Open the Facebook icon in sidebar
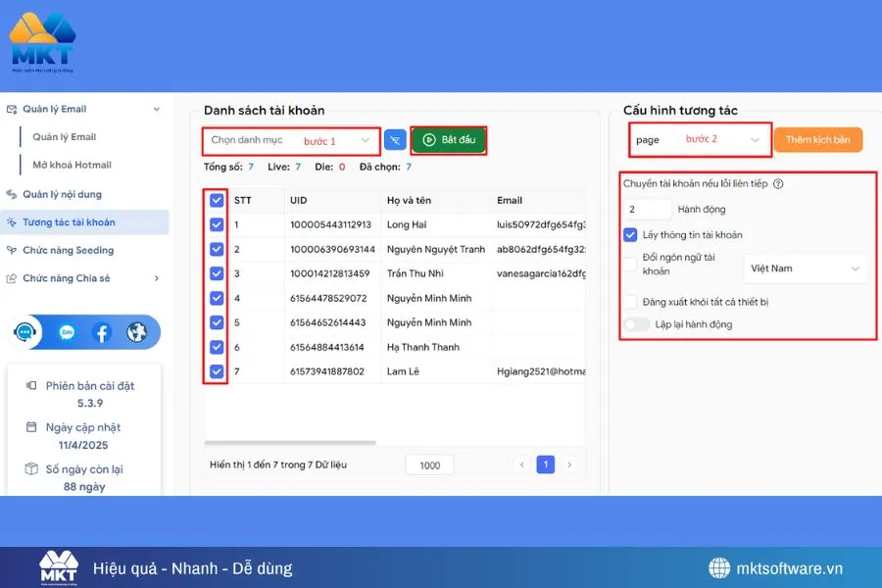Viewport: 882px width, 588px height. [102, 332]
